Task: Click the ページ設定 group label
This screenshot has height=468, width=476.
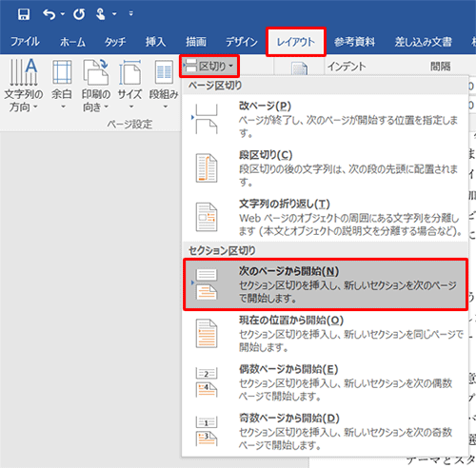Action: pos(129,124)
